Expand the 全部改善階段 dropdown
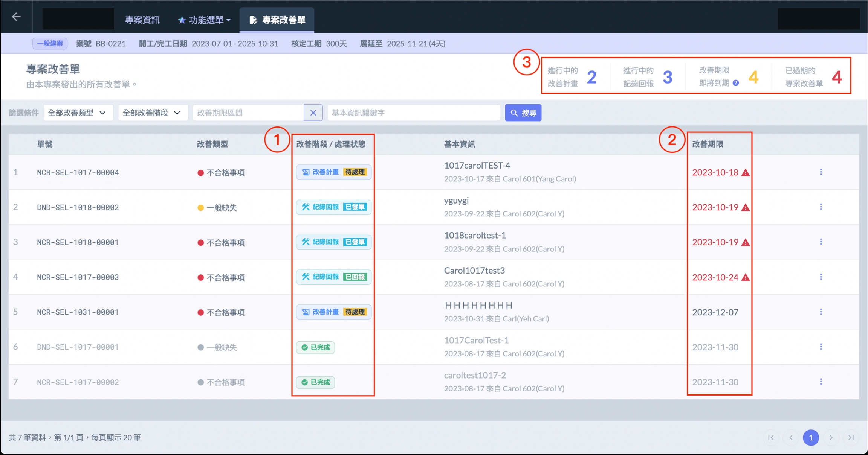This screenshot has height=455, width=868. (x=152, y=113)
